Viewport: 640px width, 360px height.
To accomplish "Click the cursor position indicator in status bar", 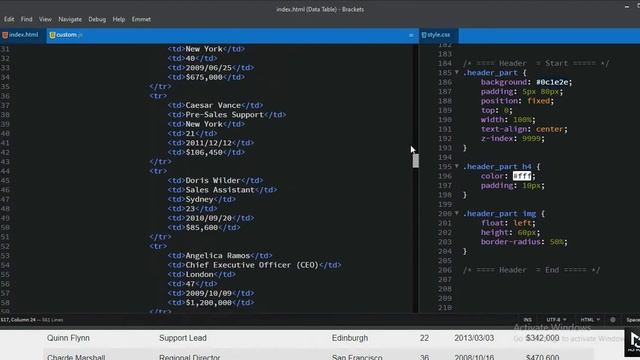I will (18, 320).
